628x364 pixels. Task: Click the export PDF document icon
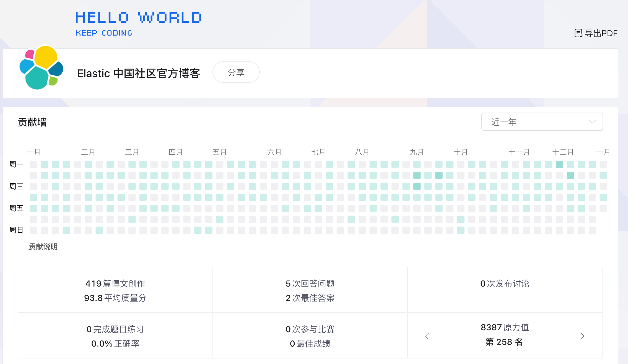coord(578,33)
